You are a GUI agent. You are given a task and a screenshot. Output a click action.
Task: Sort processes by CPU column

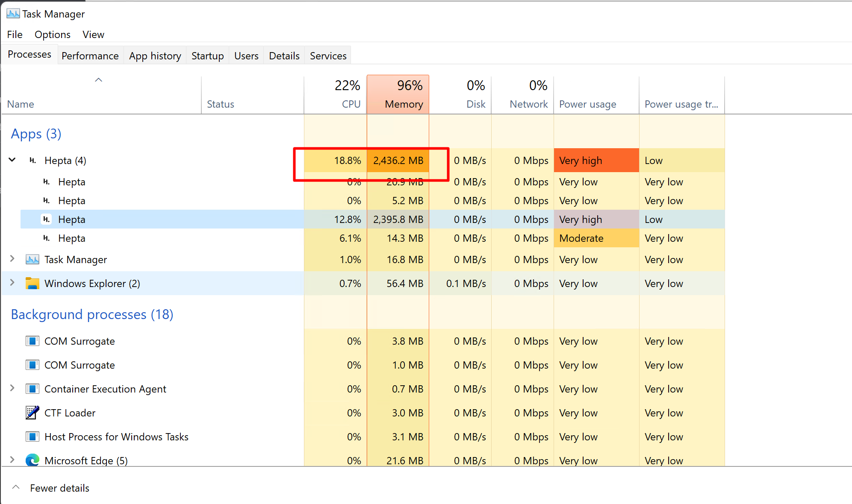coord(336,95)
